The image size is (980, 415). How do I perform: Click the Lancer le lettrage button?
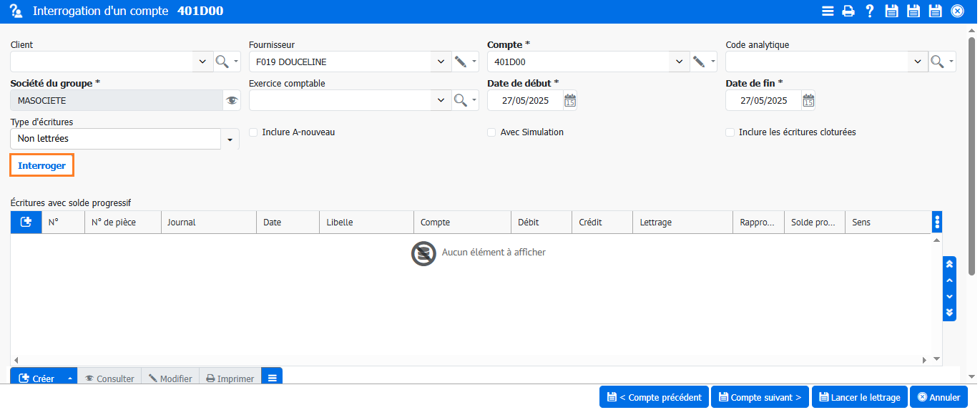coord(859,397)
